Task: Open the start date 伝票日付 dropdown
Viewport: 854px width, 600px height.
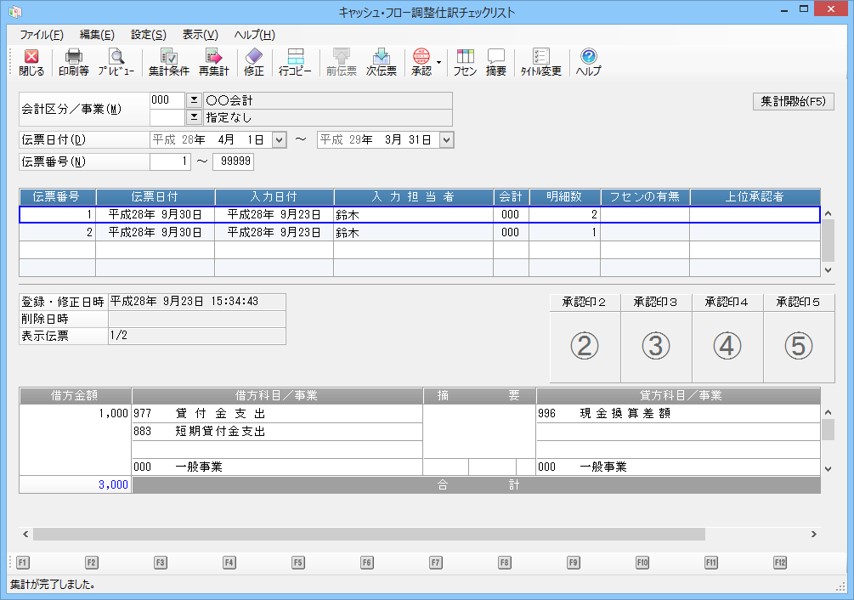Action: click(279, 140)
